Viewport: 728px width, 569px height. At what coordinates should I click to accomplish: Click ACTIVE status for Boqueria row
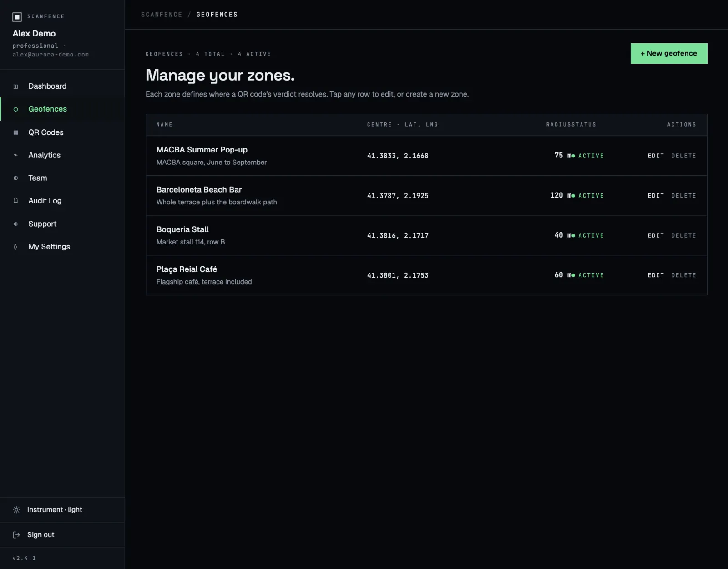[x=588, y=235]
